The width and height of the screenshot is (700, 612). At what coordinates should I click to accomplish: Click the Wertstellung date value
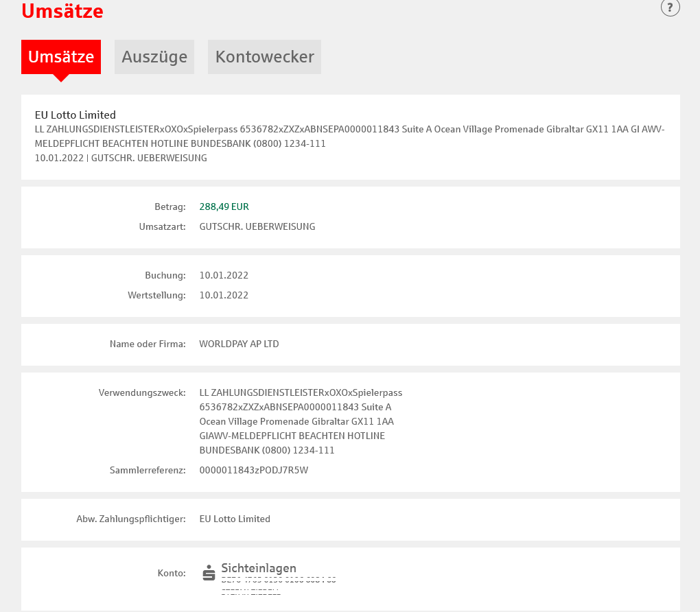click(224, 295)
